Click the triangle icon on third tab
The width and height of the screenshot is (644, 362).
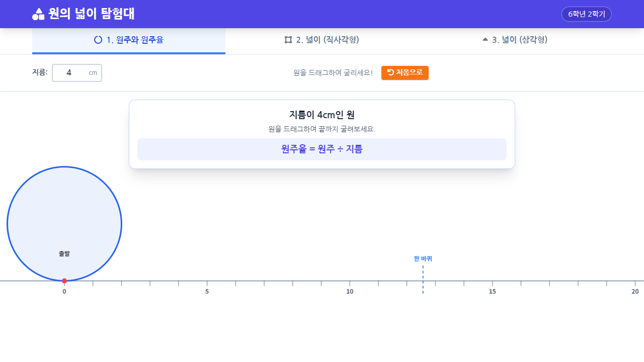pyautogui.click(x=485, y=39)
